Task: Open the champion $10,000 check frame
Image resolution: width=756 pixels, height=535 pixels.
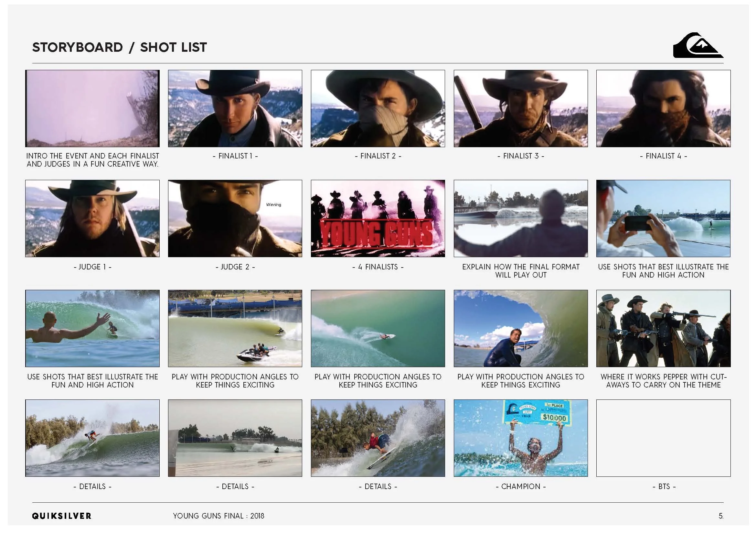Action: [521, 438]
